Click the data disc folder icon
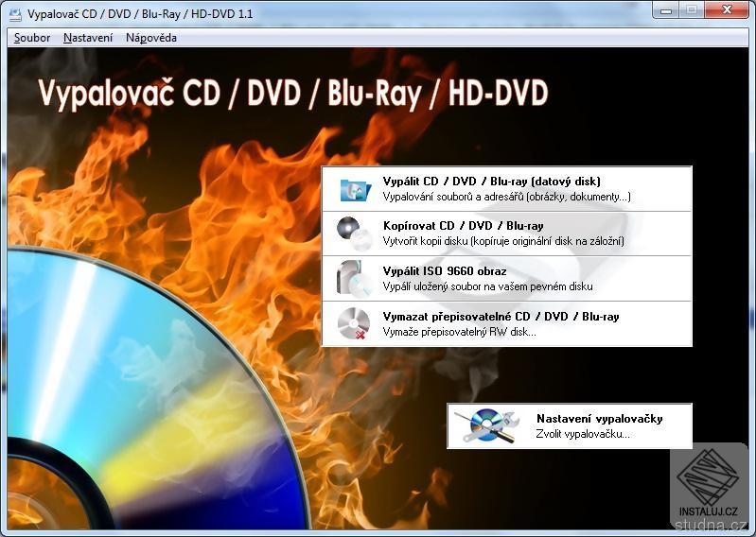This screenshot has height=537, width=756. click(356, 189)
